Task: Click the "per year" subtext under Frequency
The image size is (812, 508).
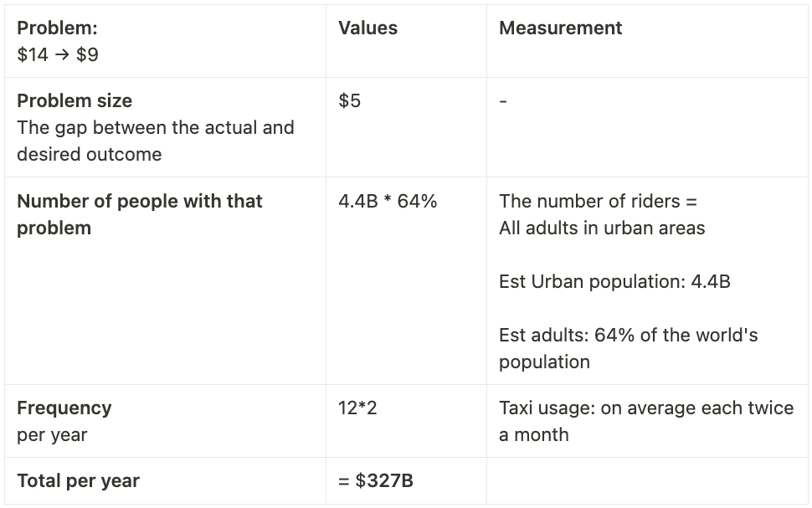Action: click(52, 434)
